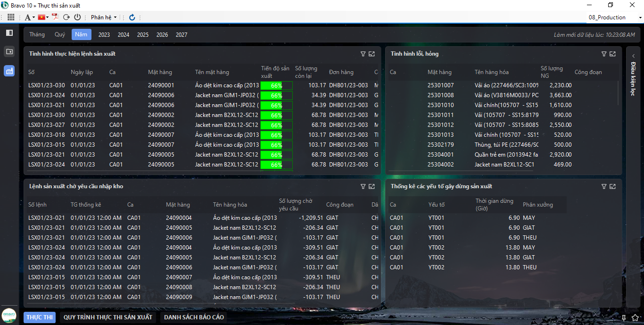Open the apps grid menu in toolbar

tap(11, 17)
